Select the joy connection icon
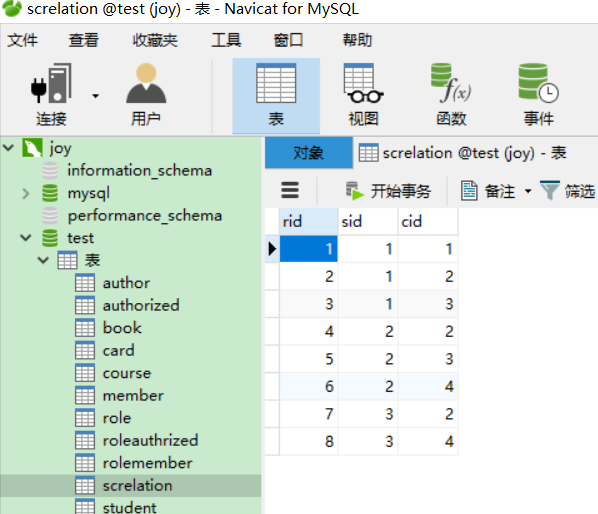The height and width of the screenshot is (514, 598). (x=32, y=148)
